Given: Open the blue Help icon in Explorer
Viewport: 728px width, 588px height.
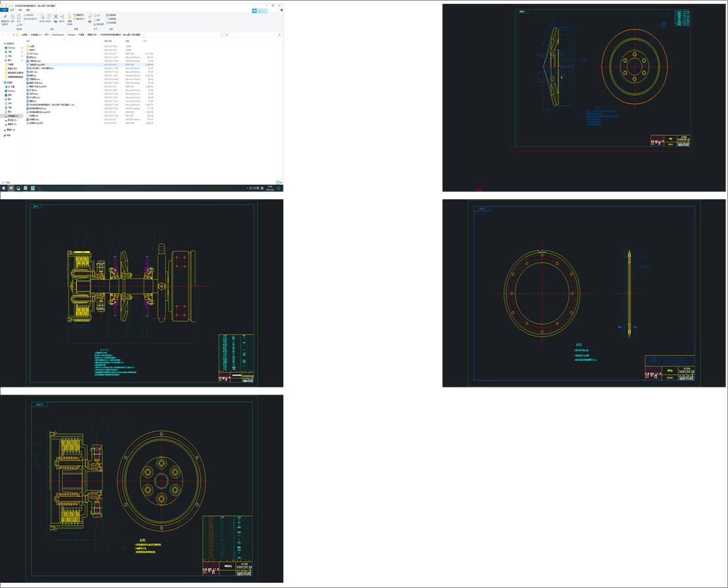Looking at the screenshot, I should (x=281, y=10).
